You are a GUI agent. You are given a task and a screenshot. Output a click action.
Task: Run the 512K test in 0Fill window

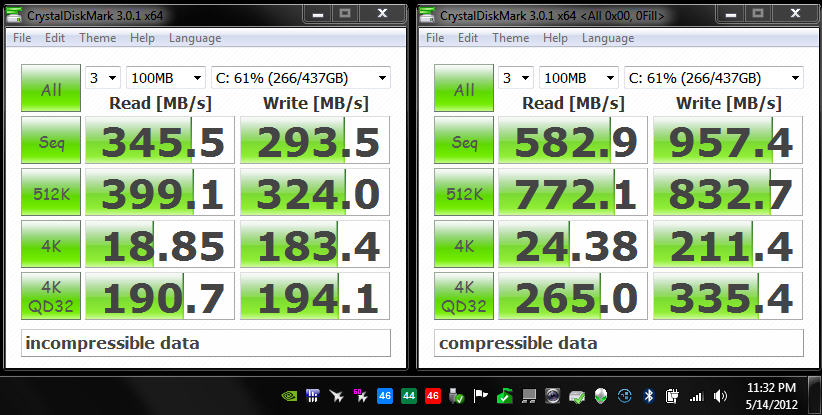[464, 192]
